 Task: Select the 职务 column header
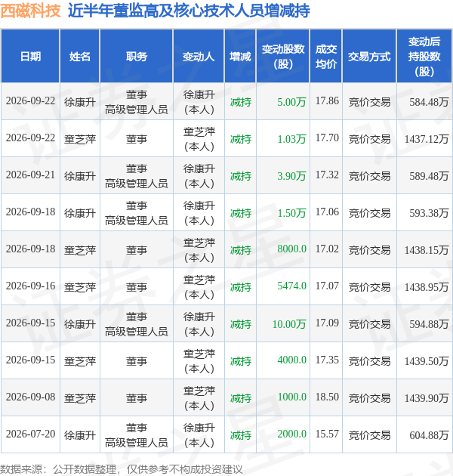[x=137, y=57]
